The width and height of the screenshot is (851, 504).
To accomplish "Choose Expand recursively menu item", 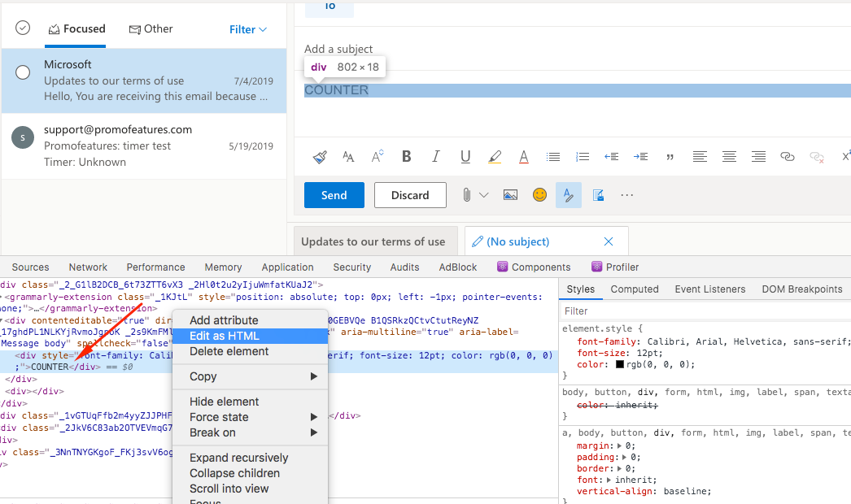I will 251,458.
